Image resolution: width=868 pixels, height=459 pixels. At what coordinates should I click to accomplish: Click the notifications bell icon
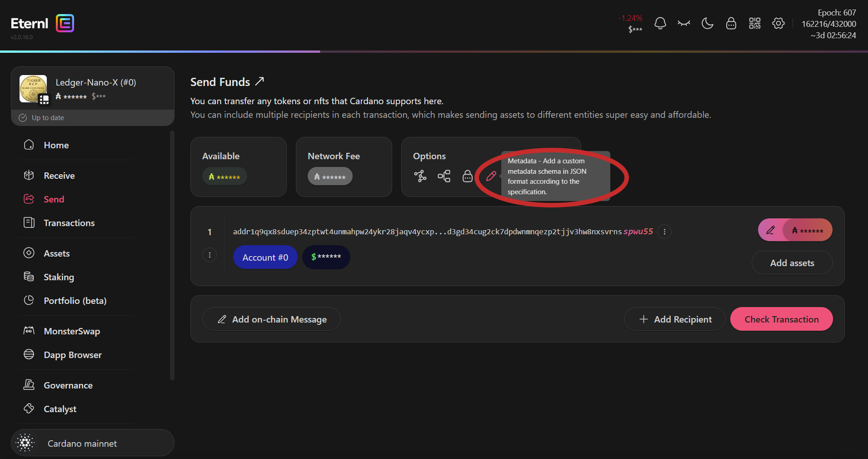[660, 23]
